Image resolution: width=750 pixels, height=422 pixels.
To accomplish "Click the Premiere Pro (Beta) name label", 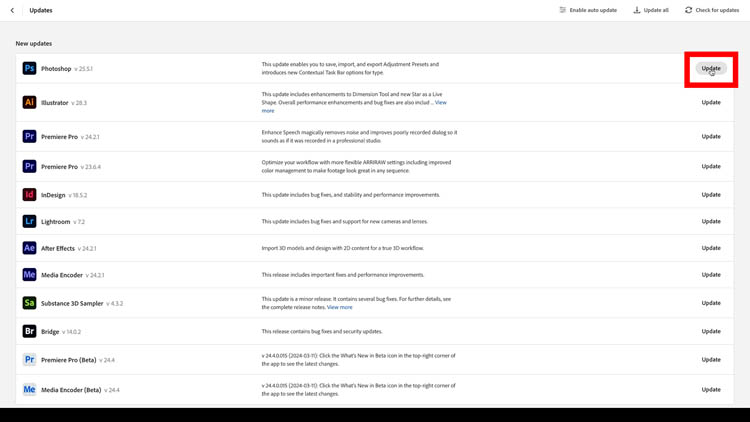I will click(x=68, y=360).
